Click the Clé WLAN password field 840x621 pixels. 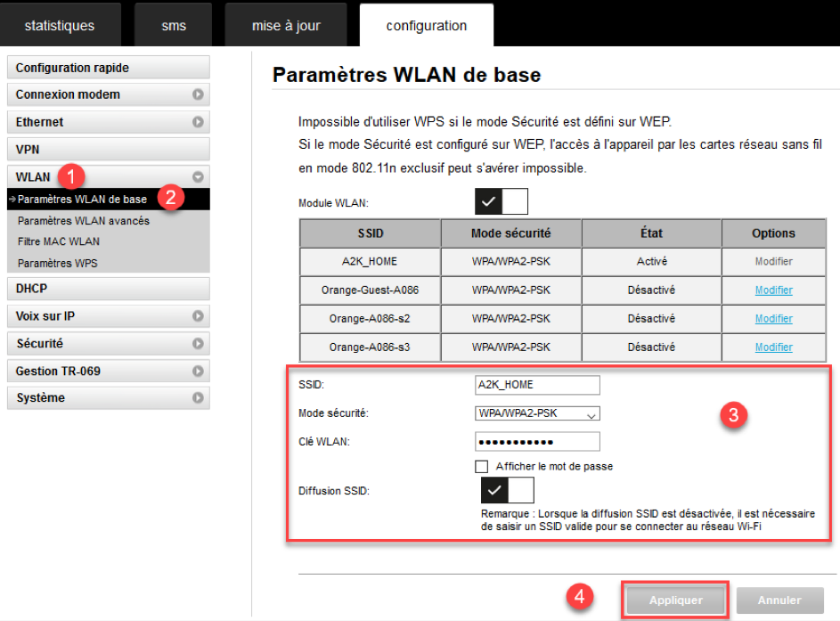[537, 442]
